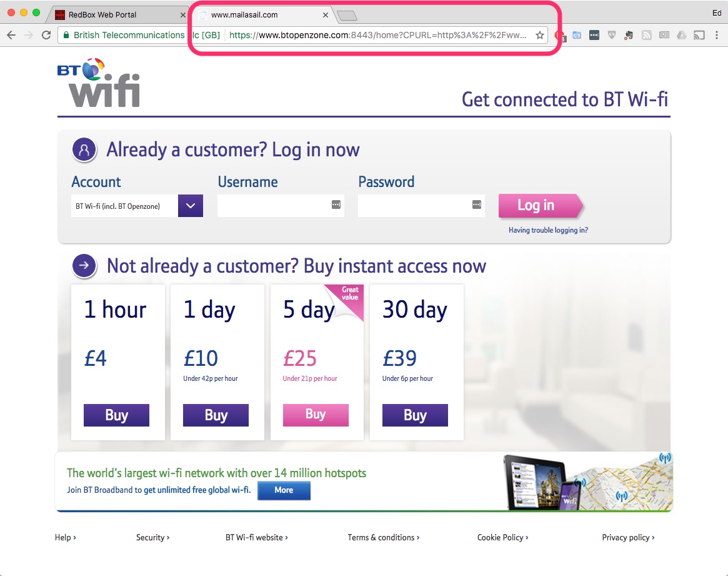The image size is (728, 576).
Task: Click LastPass icon inside Username field
Action: pyautogui.click(x=336, y=205)
